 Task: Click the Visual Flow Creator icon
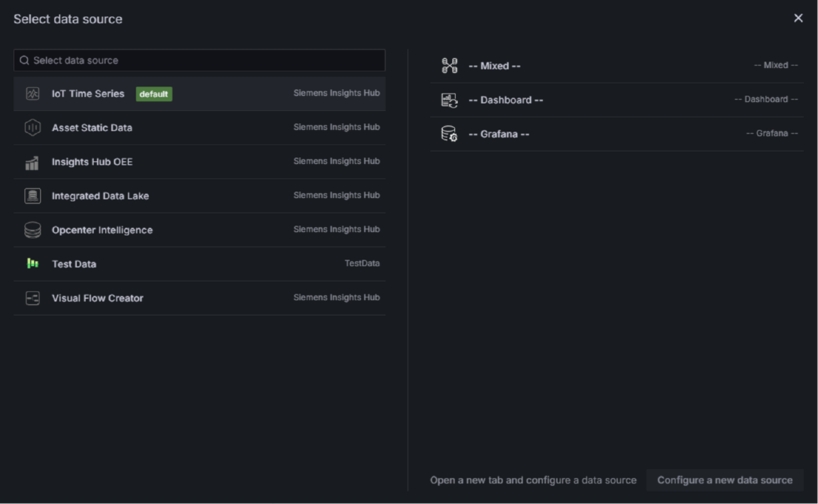point(33,298)
